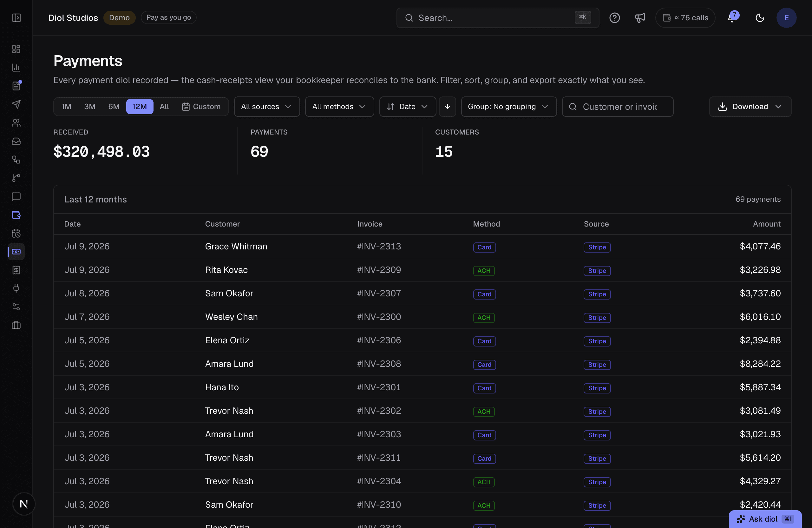The width and height of the screenshot is (812, 528).
Task: Click invoice #INV-2310
Action: pyautogui.click(x=379, y=505)
